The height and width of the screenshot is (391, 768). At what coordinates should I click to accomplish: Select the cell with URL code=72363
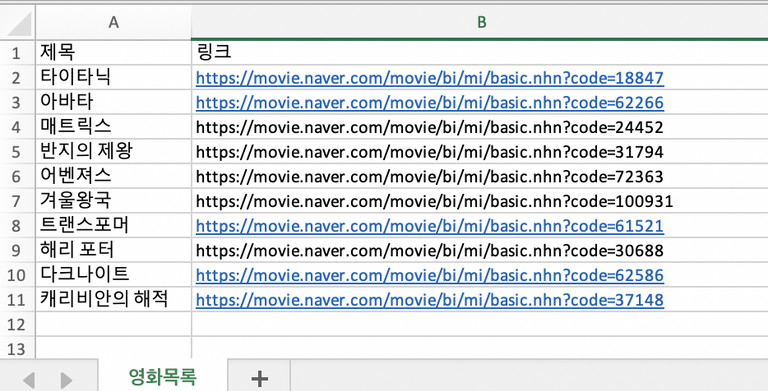click(480, 176)
